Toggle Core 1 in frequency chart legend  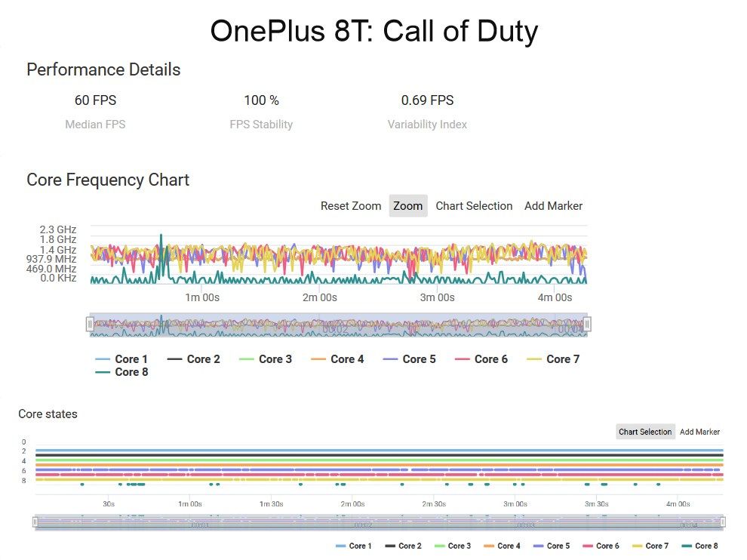(x=121, y=359)
